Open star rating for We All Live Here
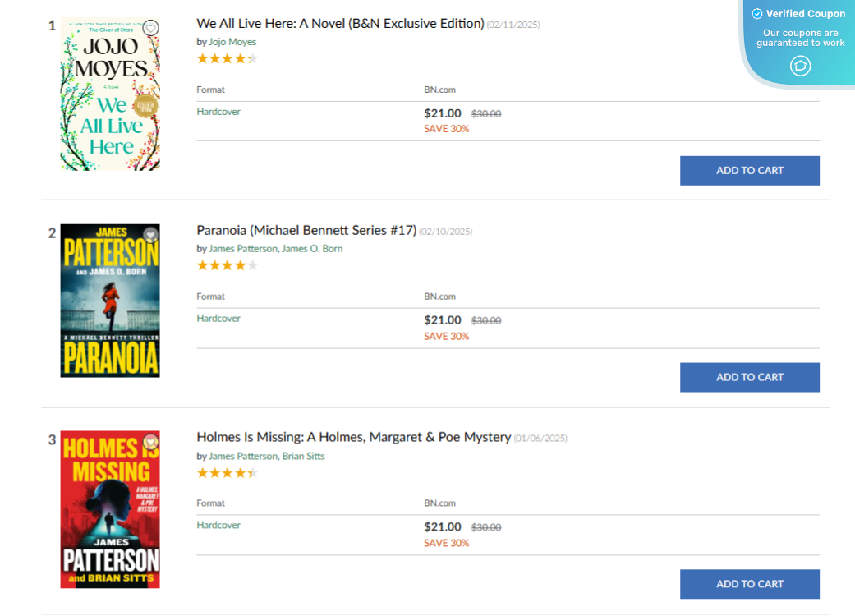Viewport: 855px width, 616px height. pos(227,58)
